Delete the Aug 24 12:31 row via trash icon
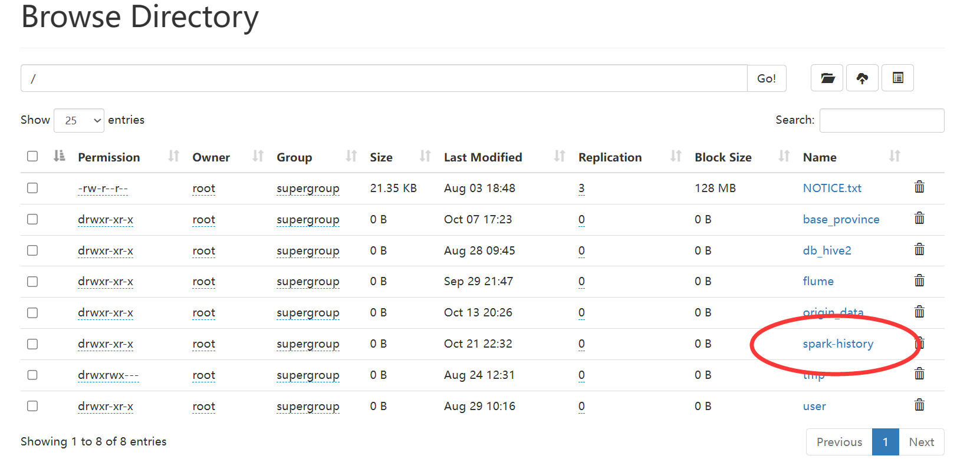Viewport: 980px width, 459px height. click(919, 374)
